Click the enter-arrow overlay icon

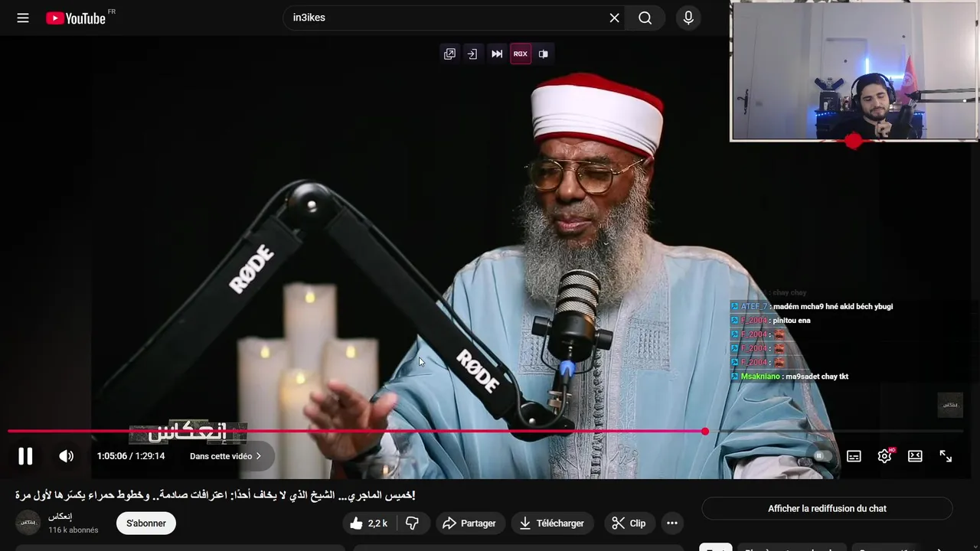click(x=472, y=54)
